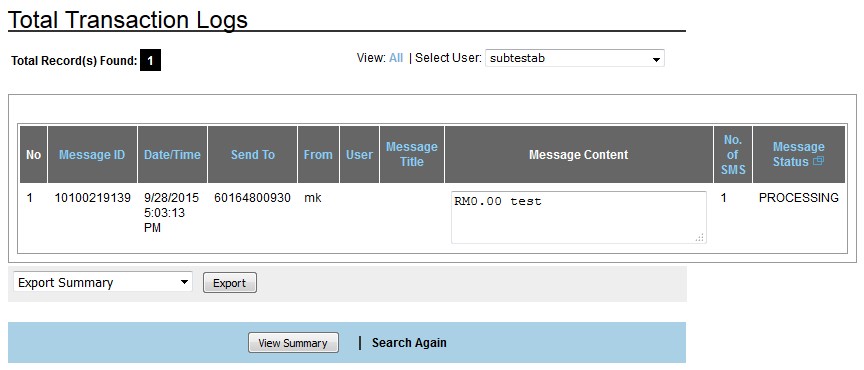
Task: Click the No column header
Action: pos(34,155)
